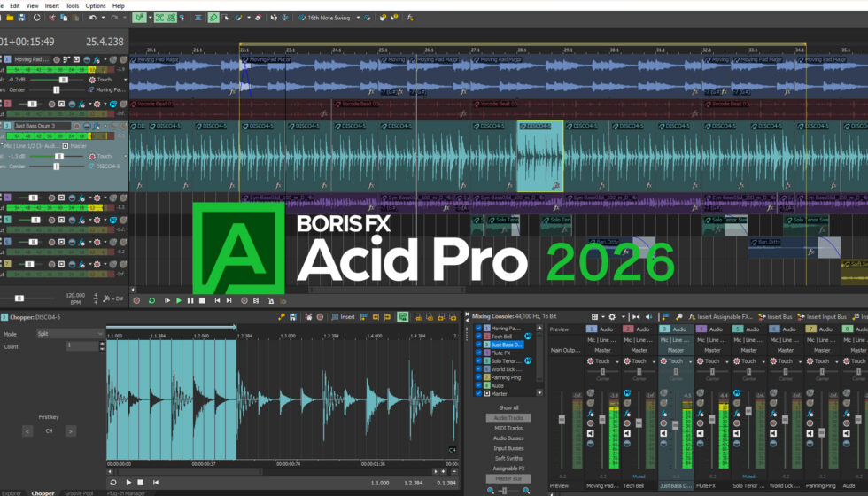The width and height of the screenshot is (868, 496).
Task: Open the Tools menu
Action: pyautogui.click(x=73, y=5)
